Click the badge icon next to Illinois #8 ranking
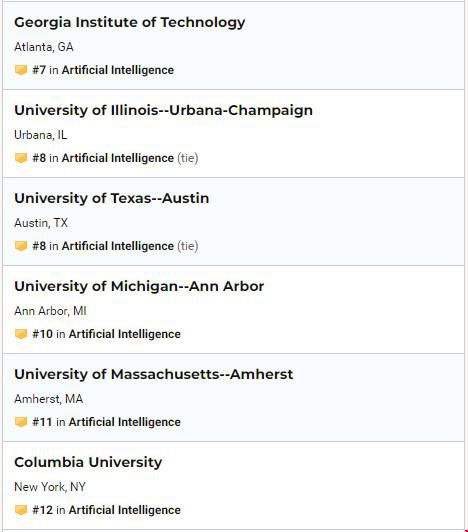The height and width of the screenshot is (532, 468). [21, 158]
